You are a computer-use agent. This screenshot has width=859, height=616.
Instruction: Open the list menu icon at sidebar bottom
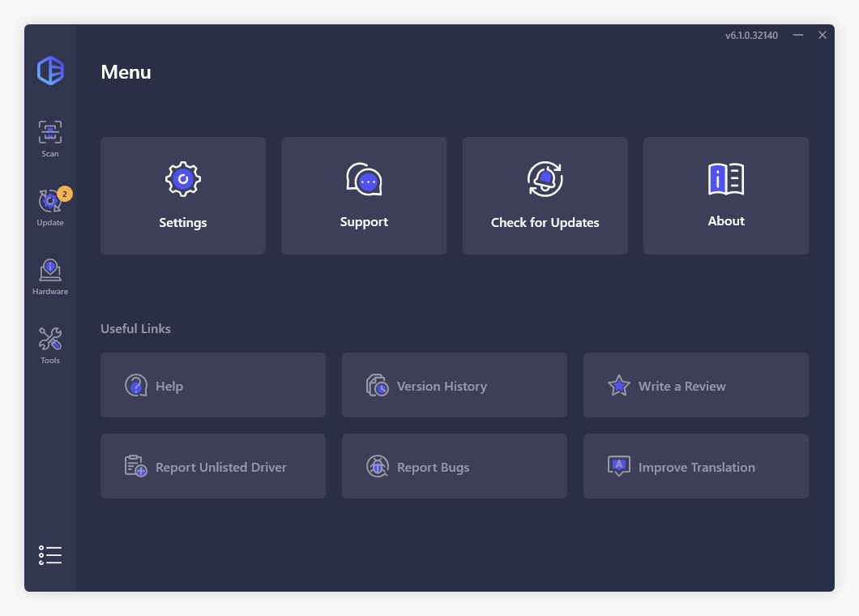click(49, 554)
